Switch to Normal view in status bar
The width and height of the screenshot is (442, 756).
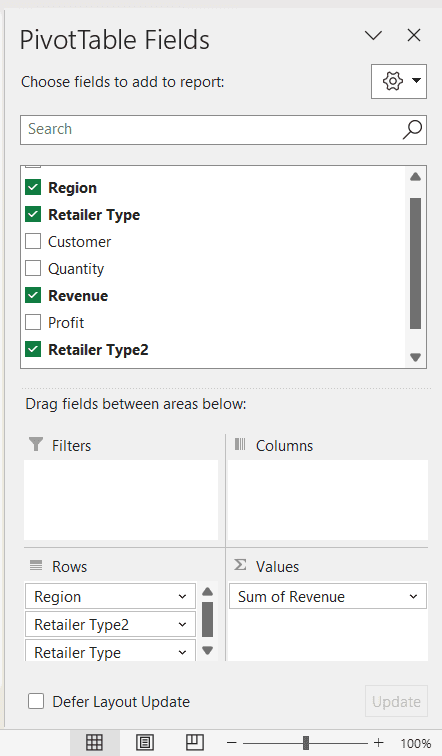click(94, 742)
